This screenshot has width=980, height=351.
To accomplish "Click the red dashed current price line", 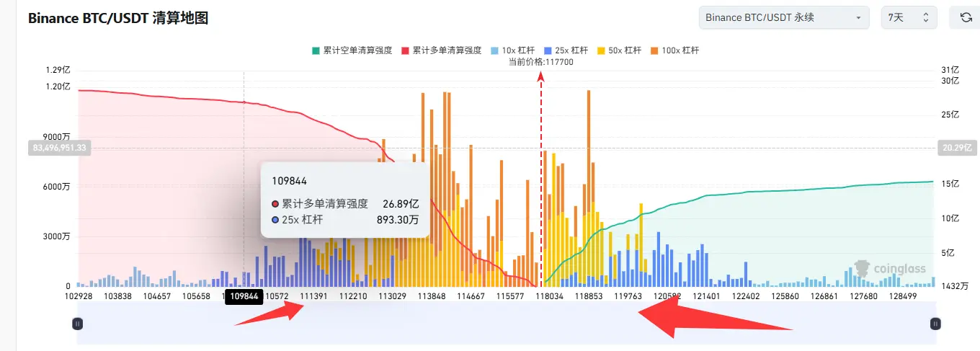I will [x=541, y=180].
